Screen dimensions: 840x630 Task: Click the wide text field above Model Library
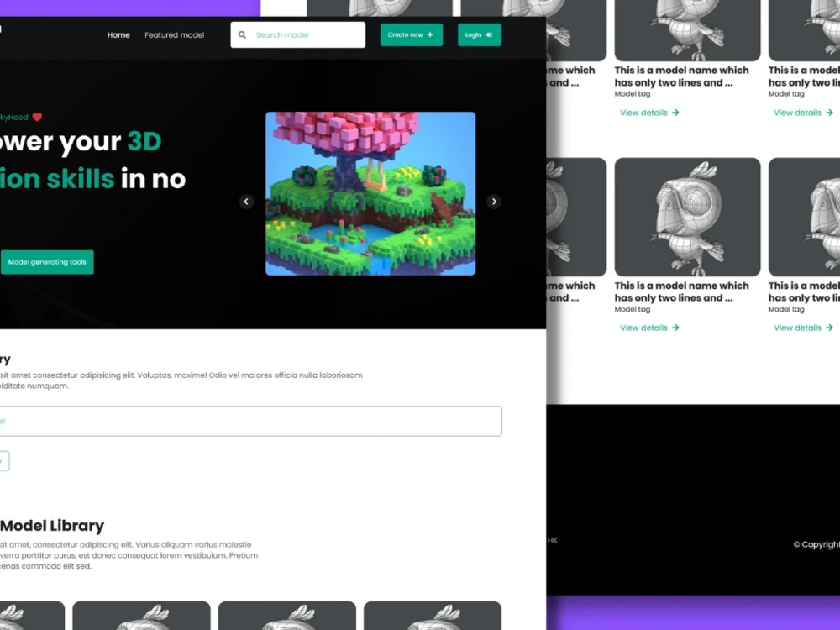[250, 421]
